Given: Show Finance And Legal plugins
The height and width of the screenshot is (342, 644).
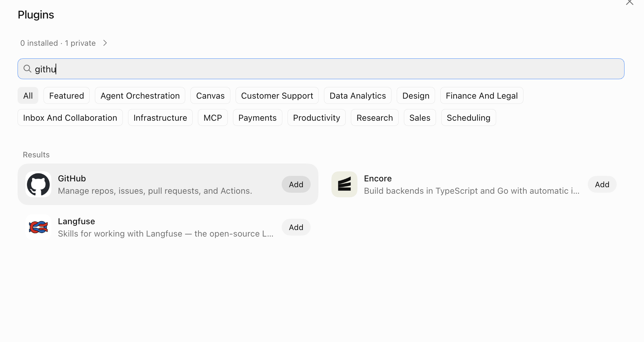Looking at the screenshot, I should coord(482,96).
